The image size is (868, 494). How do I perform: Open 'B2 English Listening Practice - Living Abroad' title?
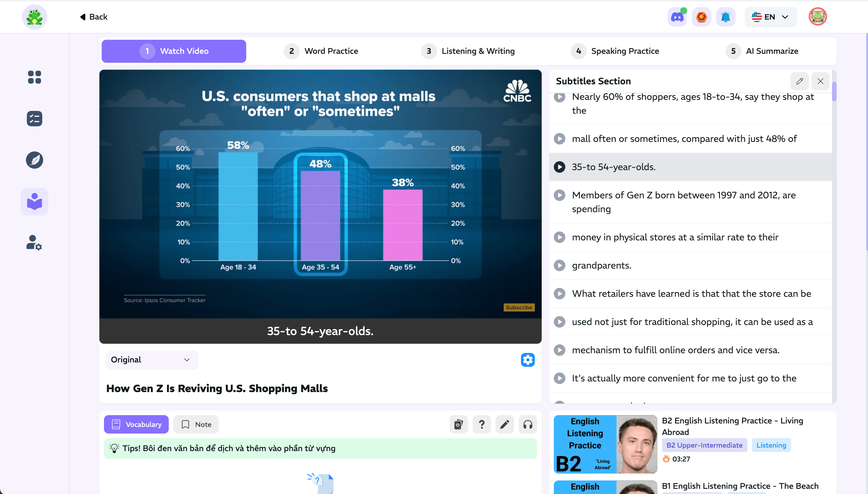click(732, 426)
